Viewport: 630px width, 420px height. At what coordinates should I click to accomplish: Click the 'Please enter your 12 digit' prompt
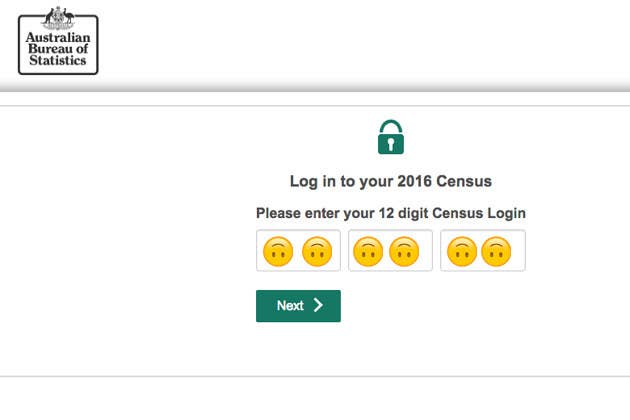click(342, 213)
